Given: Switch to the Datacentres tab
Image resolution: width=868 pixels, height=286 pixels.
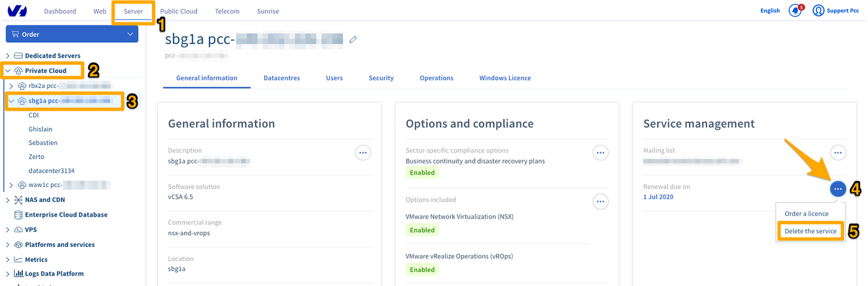Looking at the screenshot, I should pos(281,78).
